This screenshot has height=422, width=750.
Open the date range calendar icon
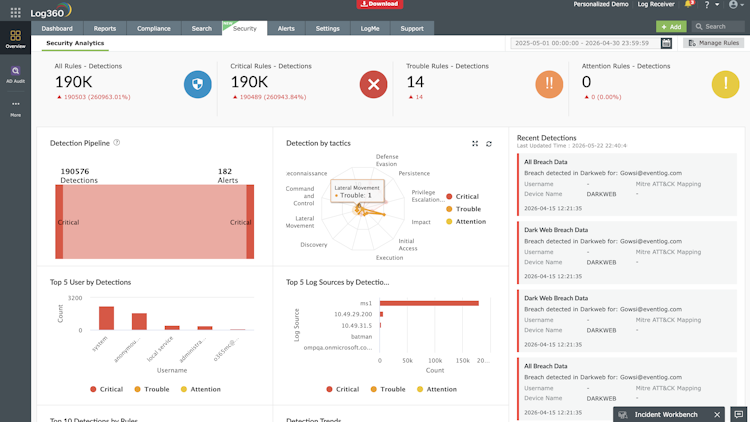pyautogui.click(x=666, y=43)
